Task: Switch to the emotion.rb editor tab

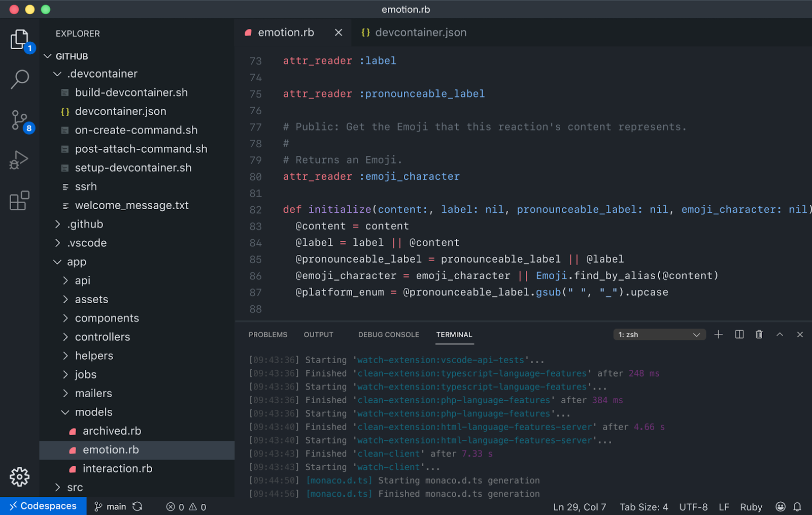Action: tap(286, 33)
